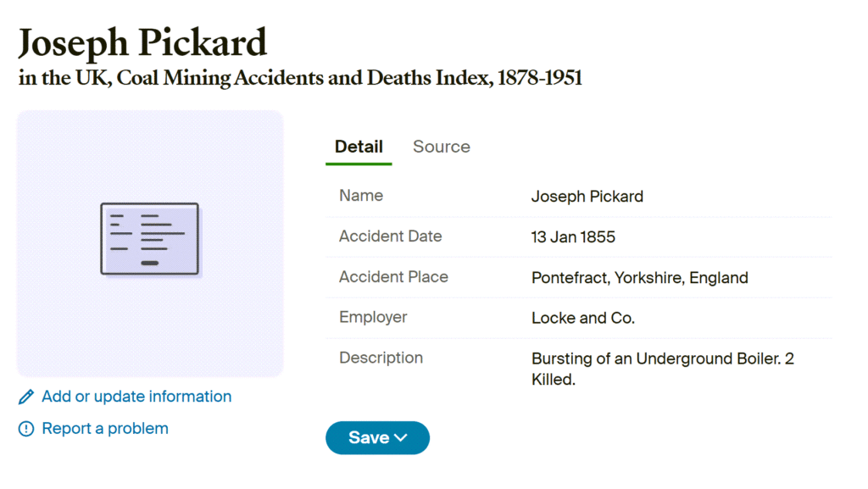Screen dimensions: 868x489
Task: Click the Joseph Pickard page heading
Action: (142, 43)
